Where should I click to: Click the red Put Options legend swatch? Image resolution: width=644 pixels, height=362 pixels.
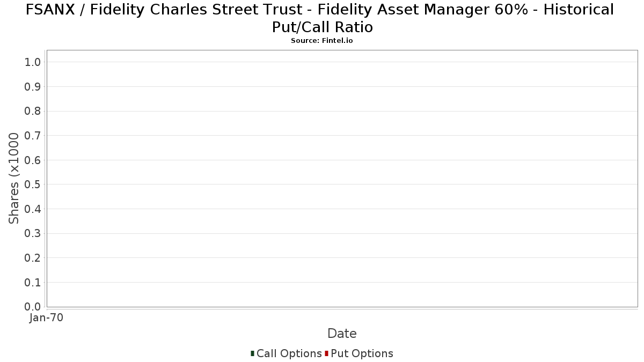click(x=326, y=353)
